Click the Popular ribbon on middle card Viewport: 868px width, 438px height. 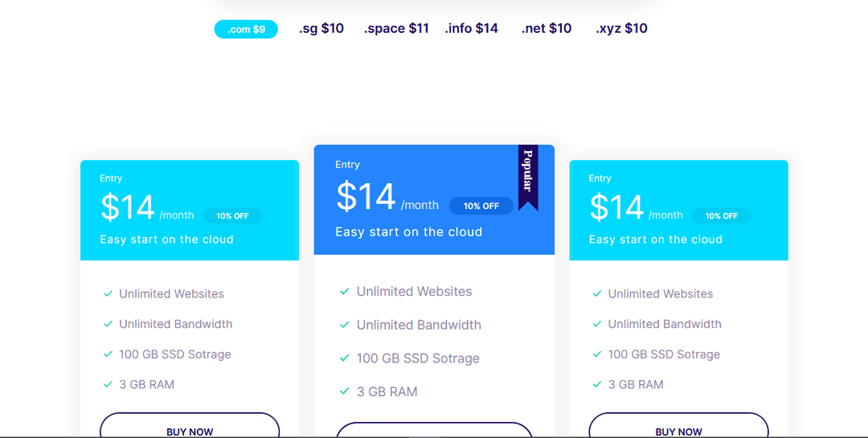coord(528,178)
